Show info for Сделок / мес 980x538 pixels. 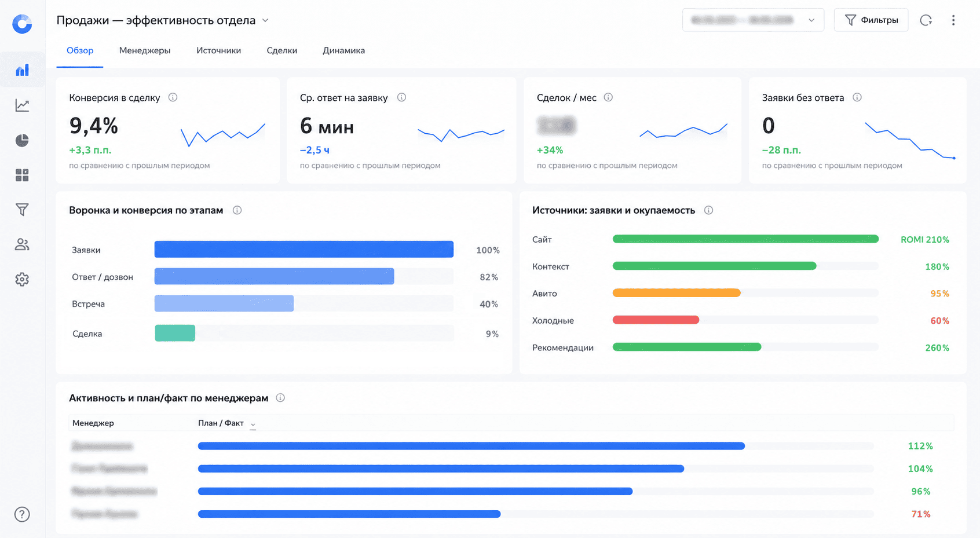click(x=608, y=97)
